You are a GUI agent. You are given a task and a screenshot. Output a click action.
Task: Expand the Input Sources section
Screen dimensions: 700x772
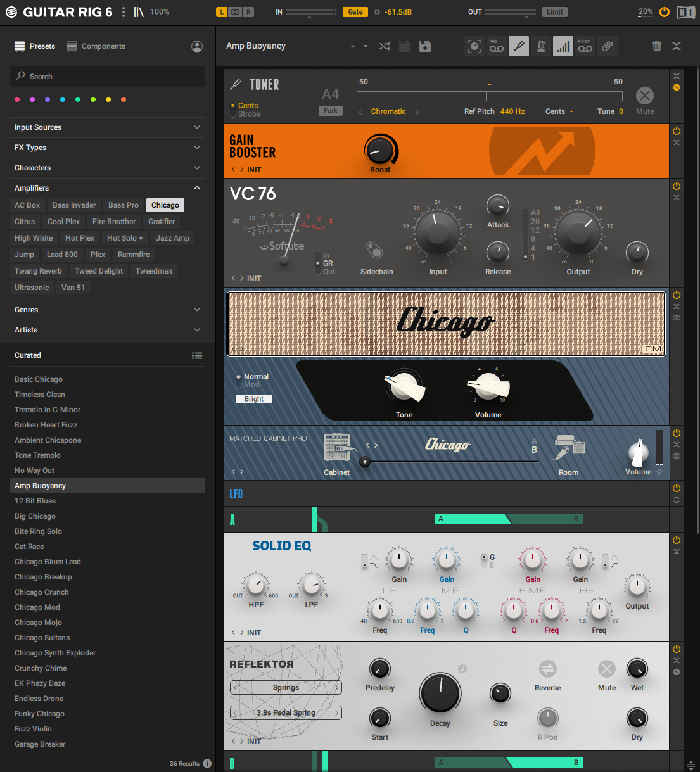106,127
